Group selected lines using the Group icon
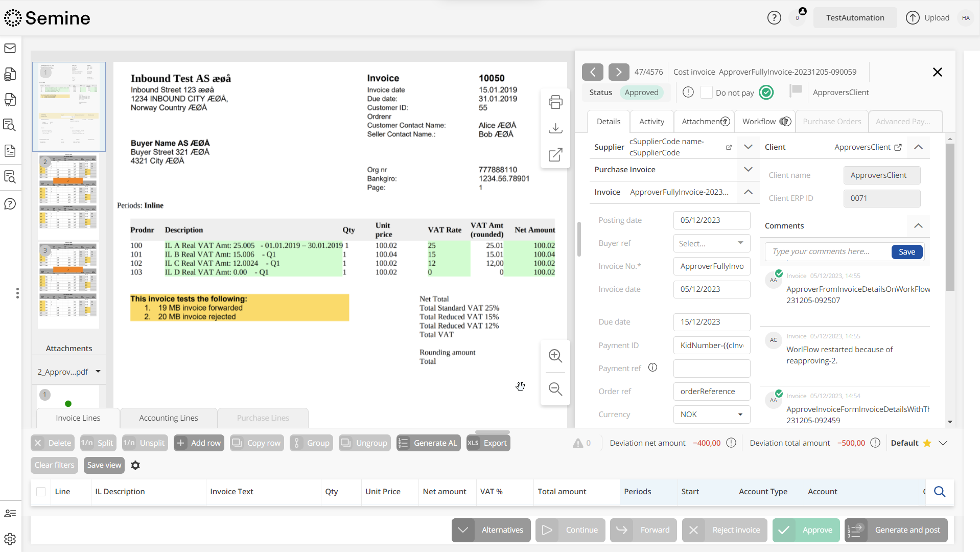Screen dimensions: 980x552 (297, 443)
